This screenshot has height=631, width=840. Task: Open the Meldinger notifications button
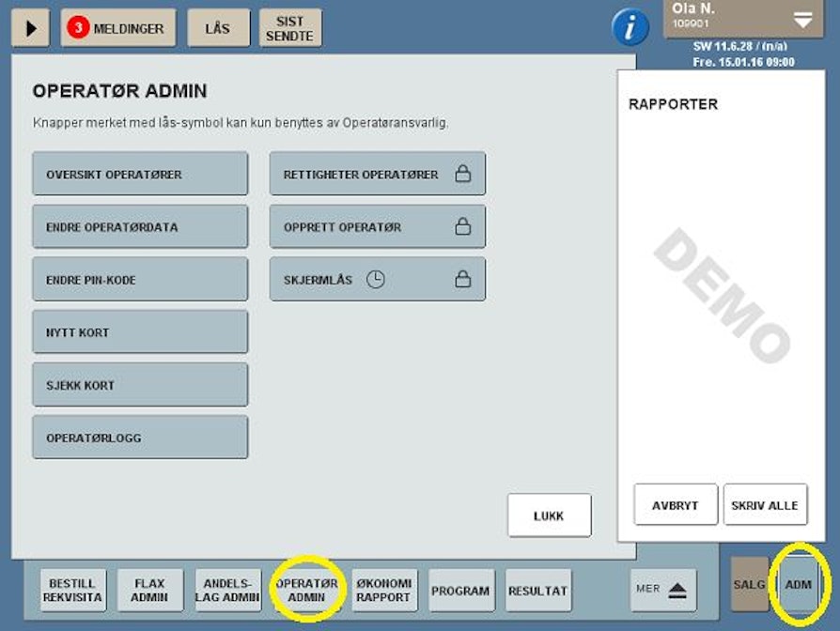(118, 28)
